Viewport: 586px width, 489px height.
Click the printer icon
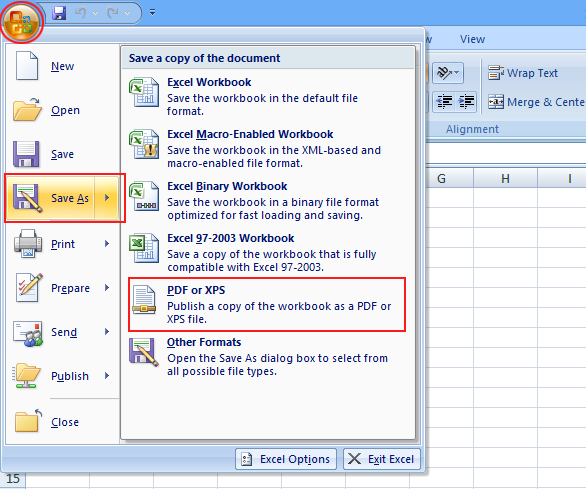click(x=28, y=244)
